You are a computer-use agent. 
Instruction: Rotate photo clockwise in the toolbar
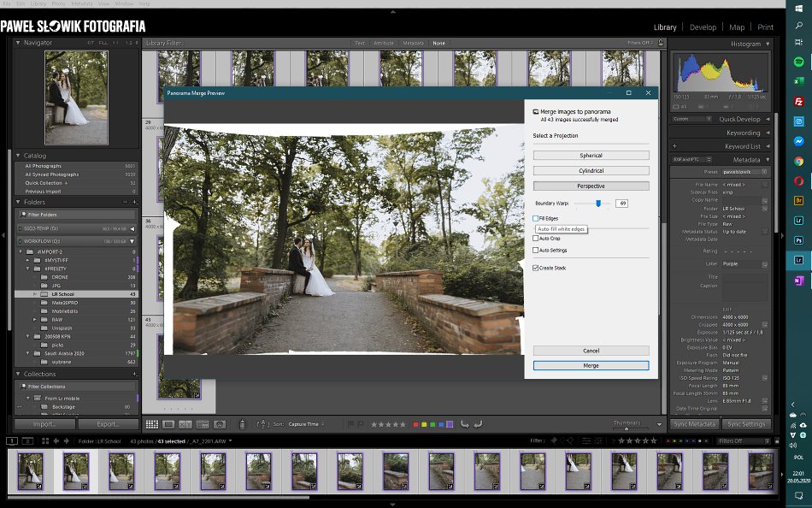pyautogui.click(x=478, y=424)
